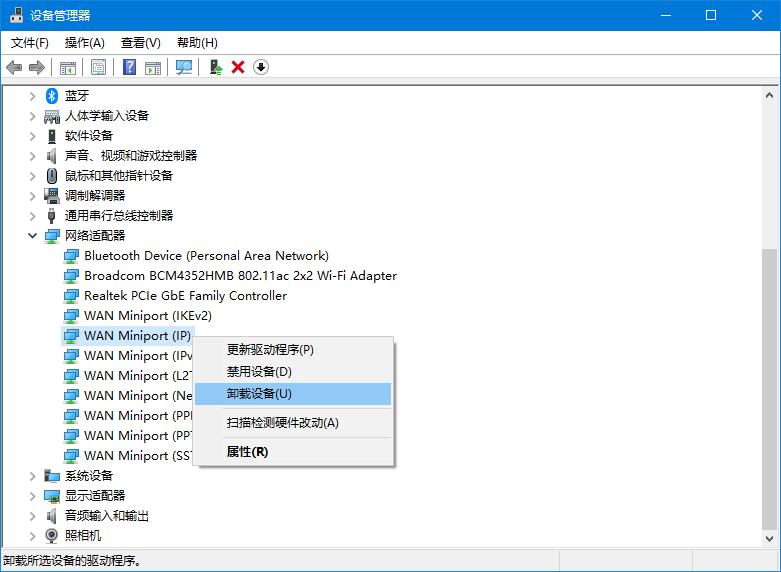781x572 pixels.
Task: Click the Forward arrow toolbar icon
Action: pos(37,67)
